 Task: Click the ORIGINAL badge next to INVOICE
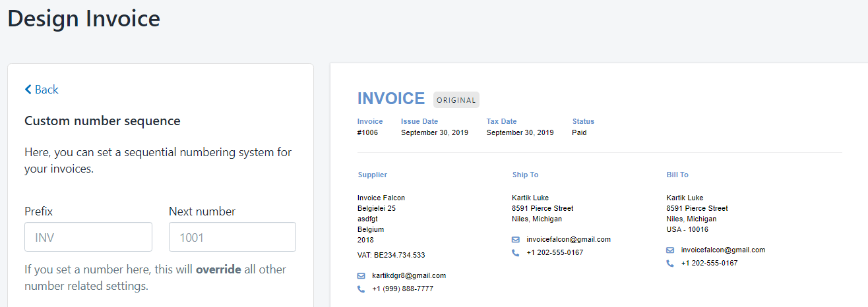pos(456,100)
